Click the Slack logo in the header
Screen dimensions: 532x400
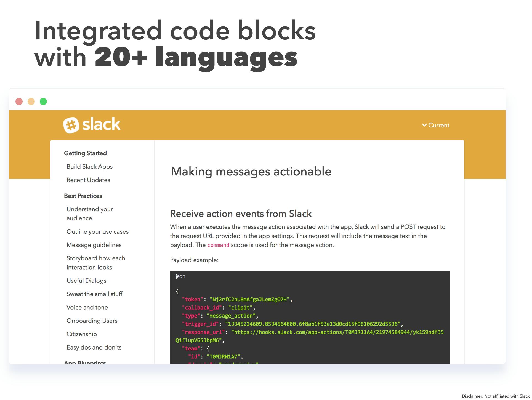click(x=92, y=125)
